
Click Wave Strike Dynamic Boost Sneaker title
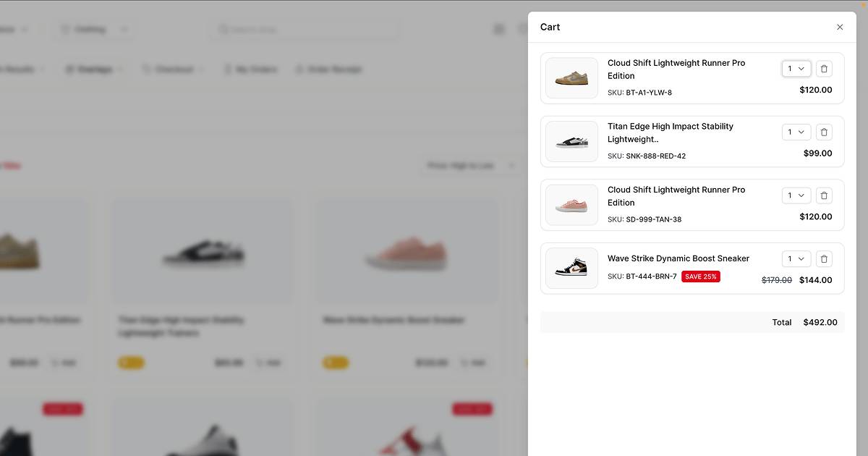pos(678,258)
